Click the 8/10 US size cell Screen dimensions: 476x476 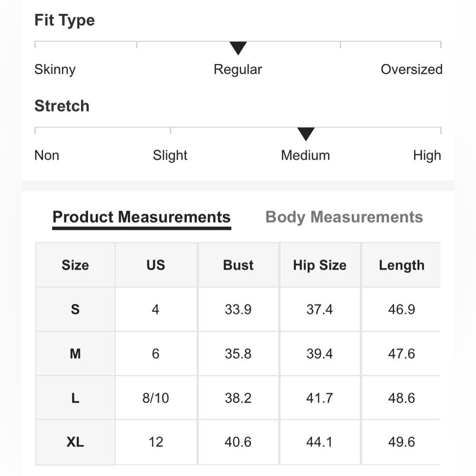pyautogui.click(x=156, y=398)
